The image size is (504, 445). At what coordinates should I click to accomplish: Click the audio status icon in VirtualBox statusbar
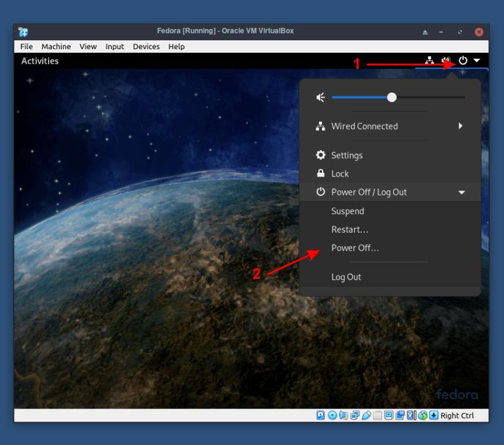click(x=343, y=415)
